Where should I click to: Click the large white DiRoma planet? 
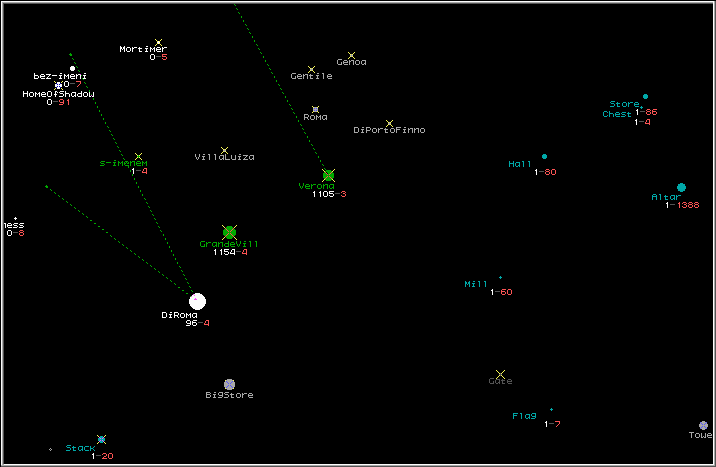click(x=197, y=301)
